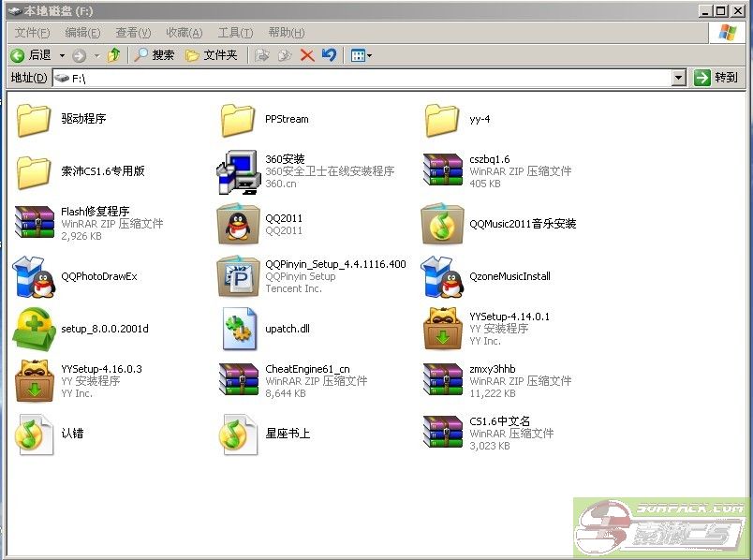Image resolution: width=753 pixels, height=560 pixels.
Task: Click the up-folder toolbar icon
Action: tap(114, 54)
